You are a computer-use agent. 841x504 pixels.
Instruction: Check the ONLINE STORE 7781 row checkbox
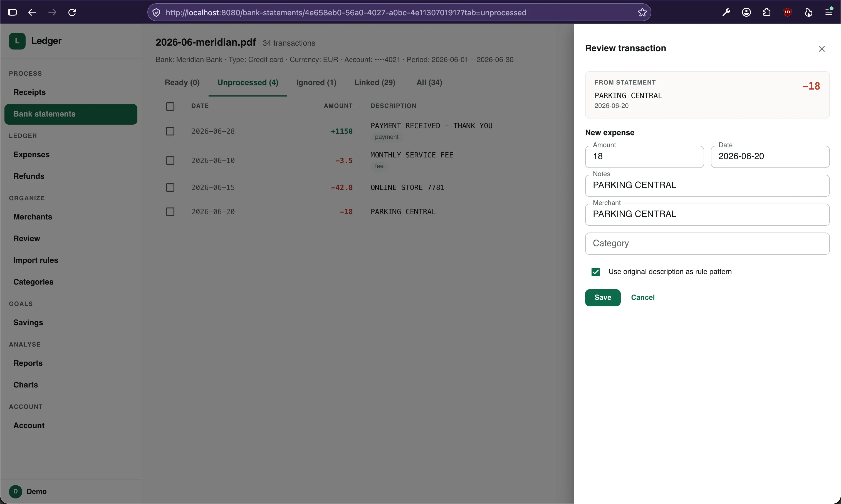coord(170,187)
